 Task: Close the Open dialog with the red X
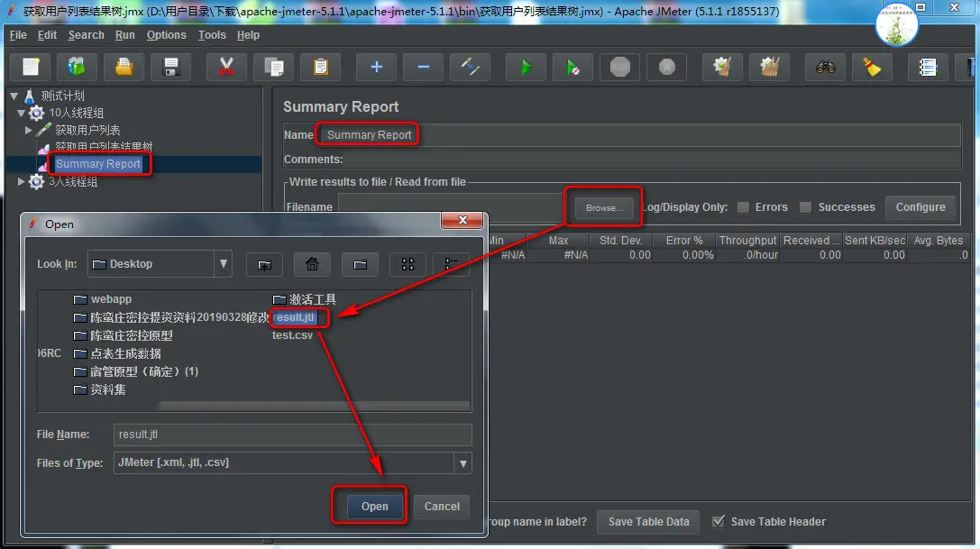(x=463, y=220)
